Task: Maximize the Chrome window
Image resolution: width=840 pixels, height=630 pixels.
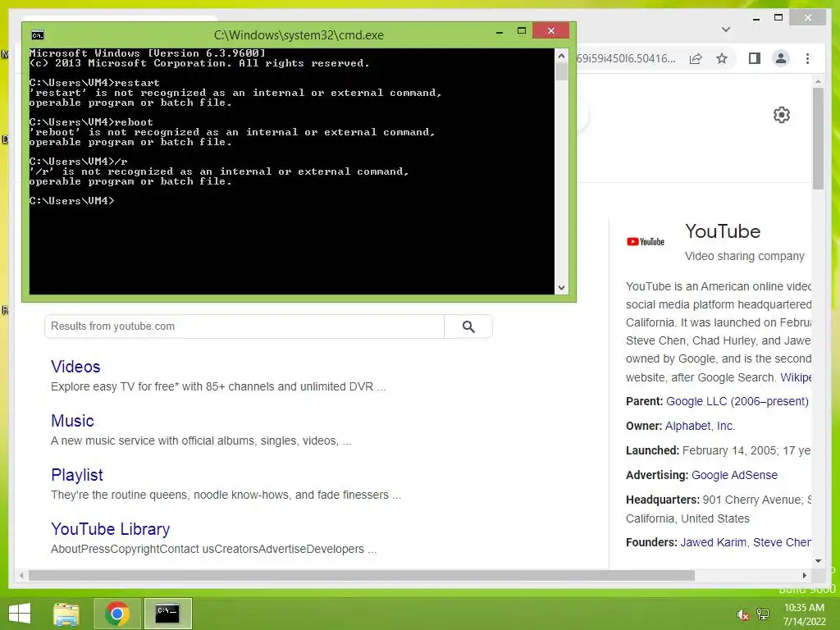Action: pyautogui.click(x=778, y=18)
